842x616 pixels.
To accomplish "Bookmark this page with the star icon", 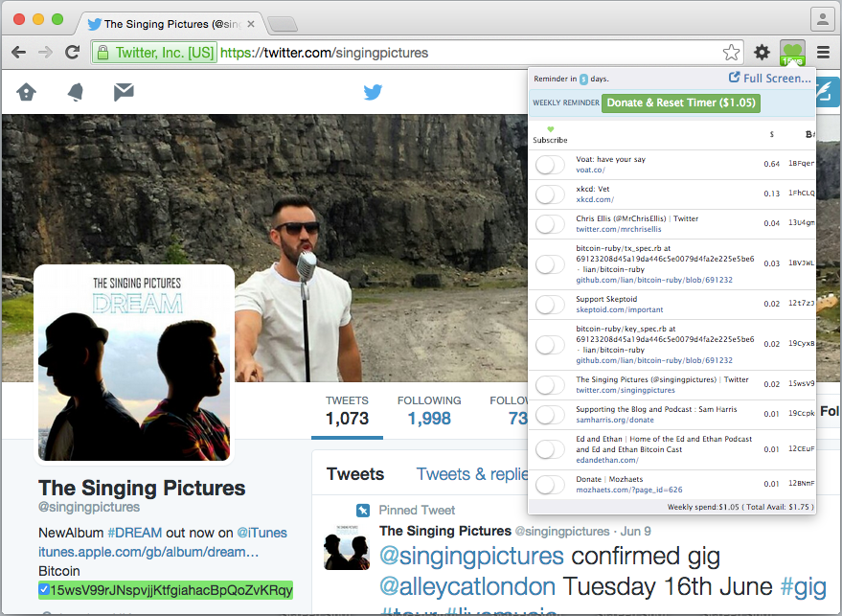I will 731,53.
